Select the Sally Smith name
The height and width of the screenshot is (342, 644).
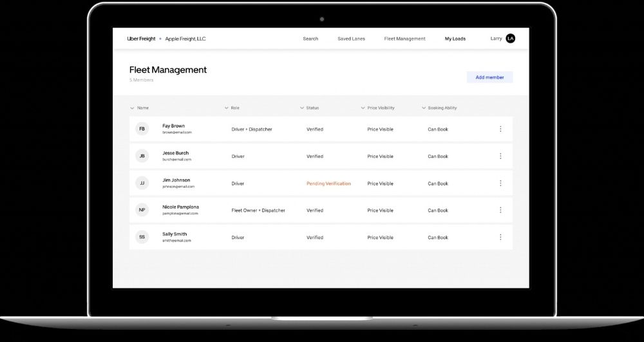coord(175,234)
